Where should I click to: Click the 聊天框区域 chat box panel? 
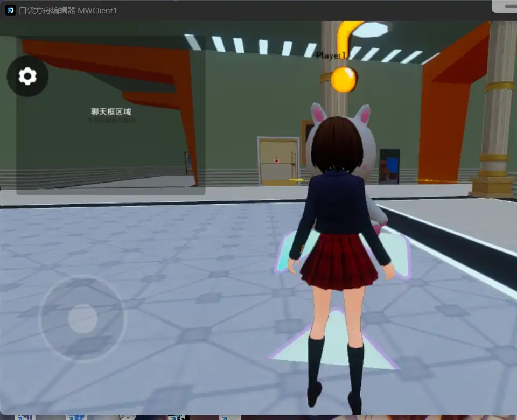[111, 115]
